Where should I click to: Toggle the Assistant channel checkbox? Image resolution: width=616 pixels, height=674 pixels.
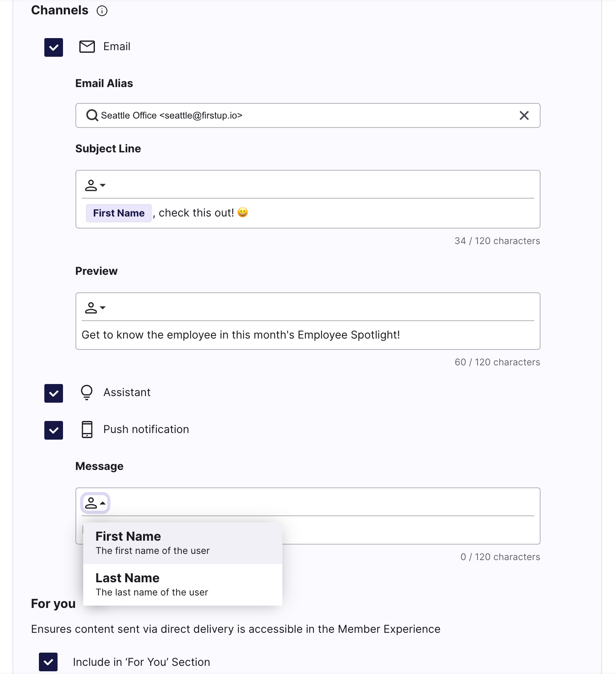[53, 393]
